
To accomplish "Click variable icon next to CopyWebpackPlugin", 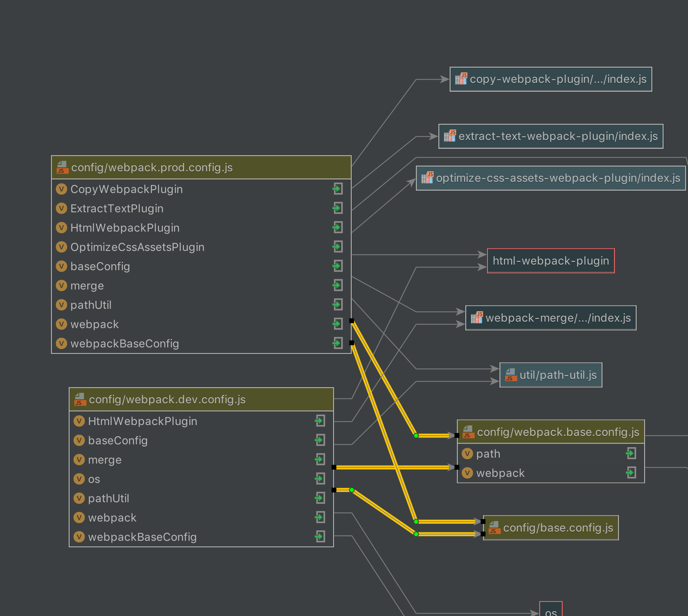I will (61, 189).
